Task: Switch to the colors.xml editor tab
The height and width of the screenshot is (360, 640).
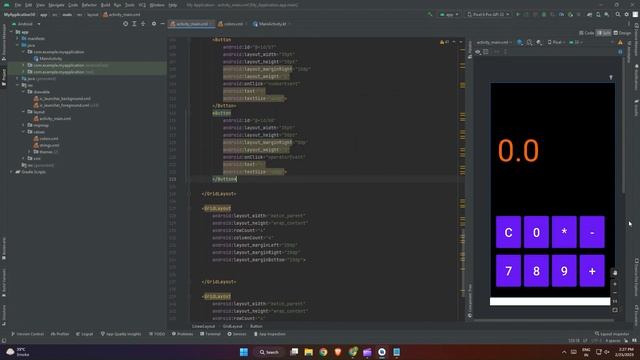Action: (x=233, y=24)
